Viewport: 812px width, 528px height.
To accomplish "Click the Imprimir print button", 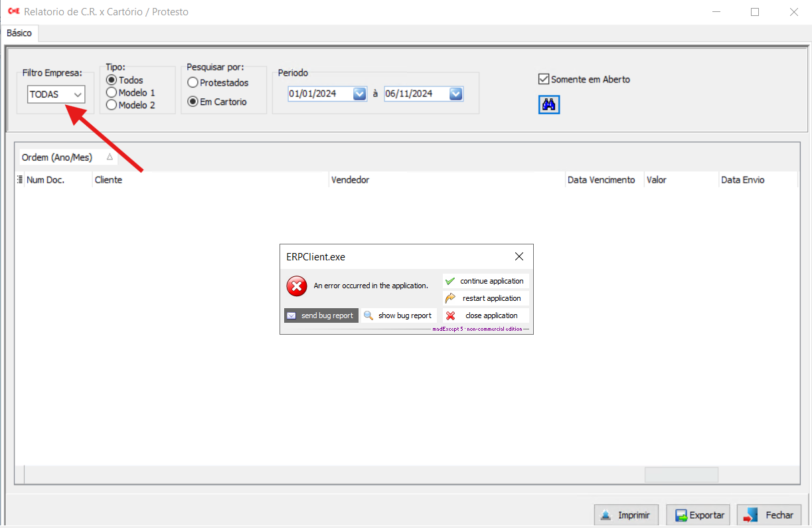I will point(626,515).
